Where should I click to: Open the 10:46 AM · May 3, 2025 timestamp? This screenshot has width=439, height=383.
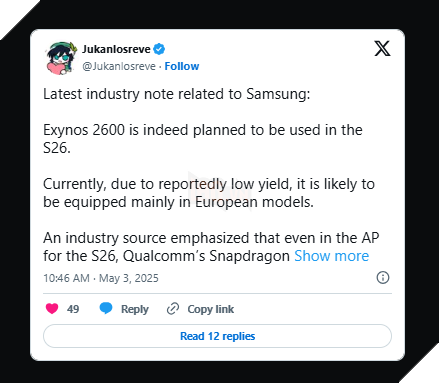pyautogui.click(x=101, y=278)
